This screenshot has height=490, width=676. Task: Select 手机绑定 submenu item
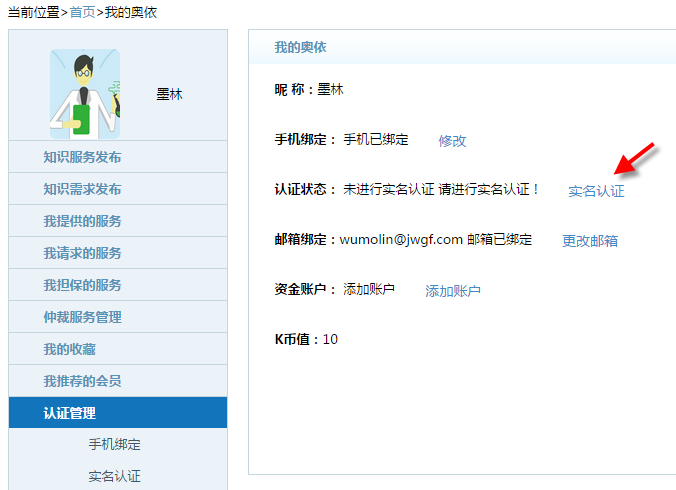(x=115, y=444)
